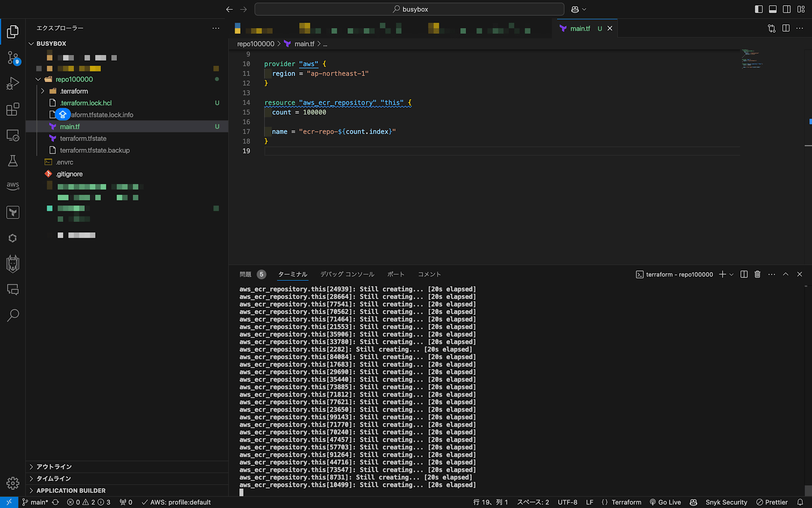Screen dimensions: 812x508
Task: Open terraform.tfstate file
Action: (127, 138)
